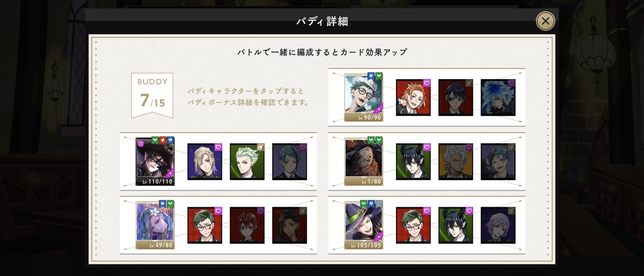Open the Lv 1/80 card thumbnail
The height and width of the screenshot is (276, 644).
point(364,161)
